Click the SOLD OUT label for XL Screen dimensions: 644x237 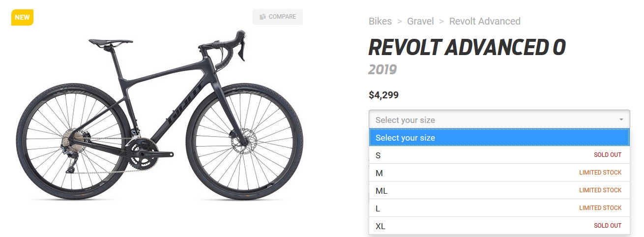tap(608, 226)
